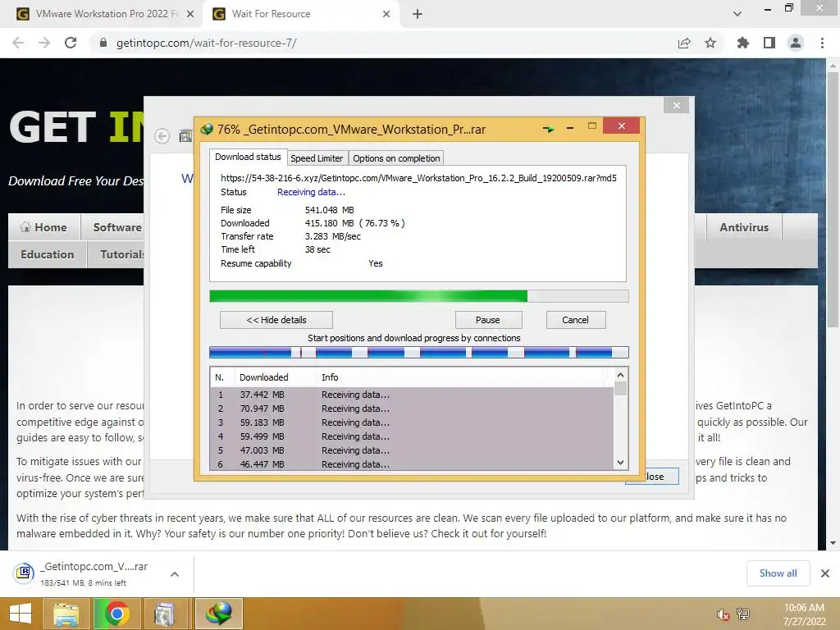Open File Explorer from the taskbar
Viewport: 840px width, 630px height.
pyautogui.click(x=66, y=614)
